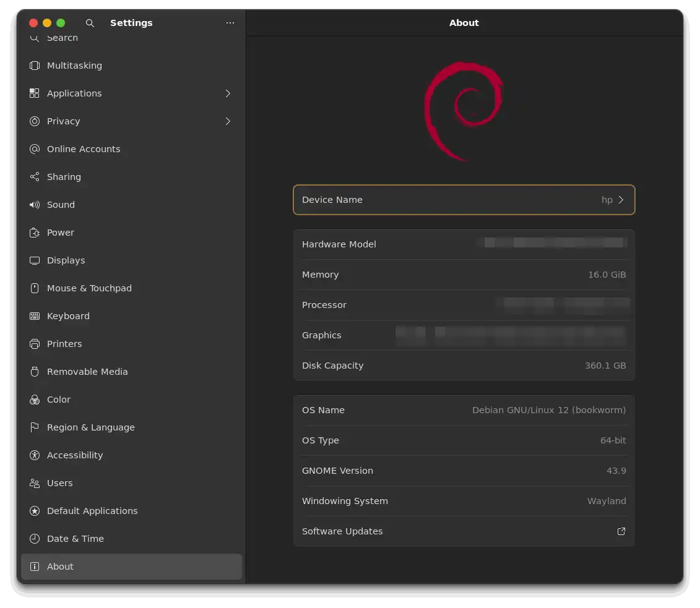This screenshot has width=700, height=608.
Task: Select Color label in sidebar
Action: [x=58, y=400]
